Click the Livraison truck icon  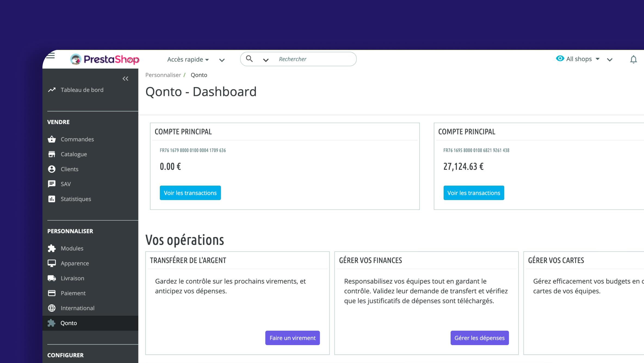52,278
